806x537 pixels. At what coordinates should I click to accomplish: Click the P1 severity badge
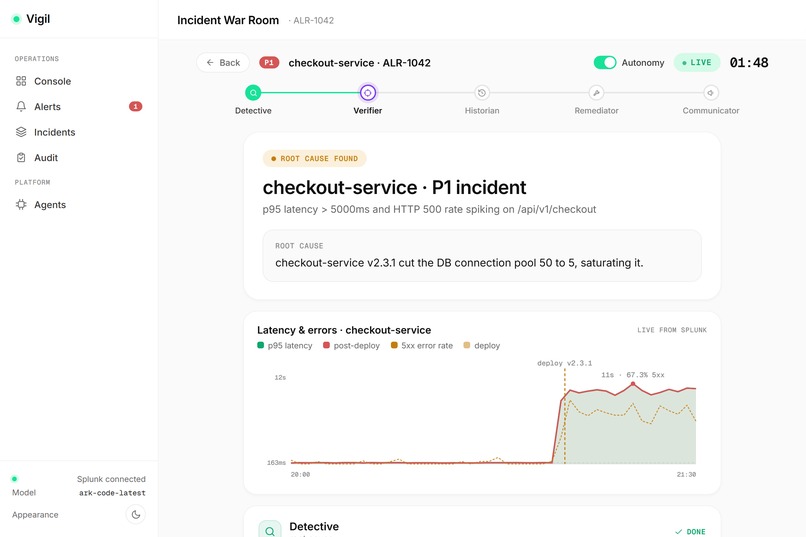point(269,63)
